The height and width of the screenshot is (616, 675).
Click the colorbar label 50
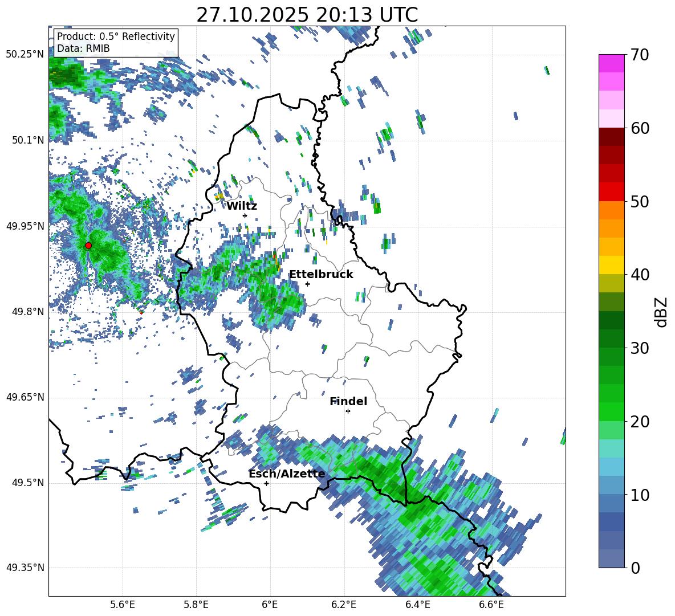point(640,201)
